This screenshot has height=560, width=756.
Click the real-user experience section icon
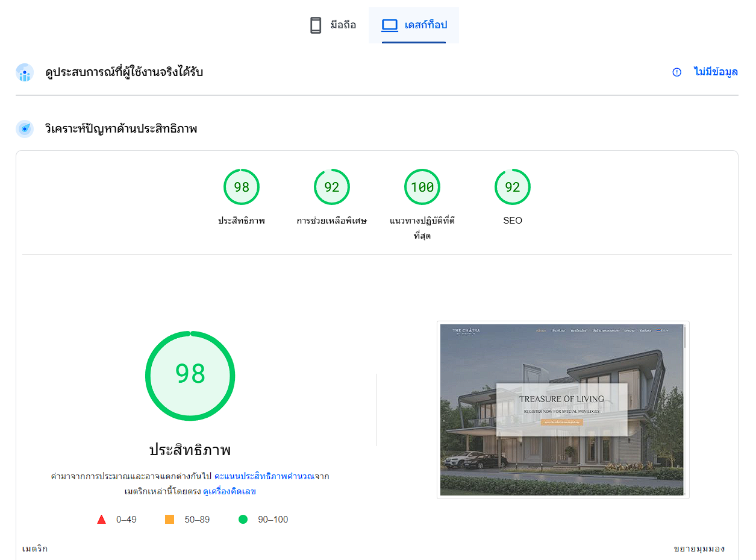coord(25,72)
